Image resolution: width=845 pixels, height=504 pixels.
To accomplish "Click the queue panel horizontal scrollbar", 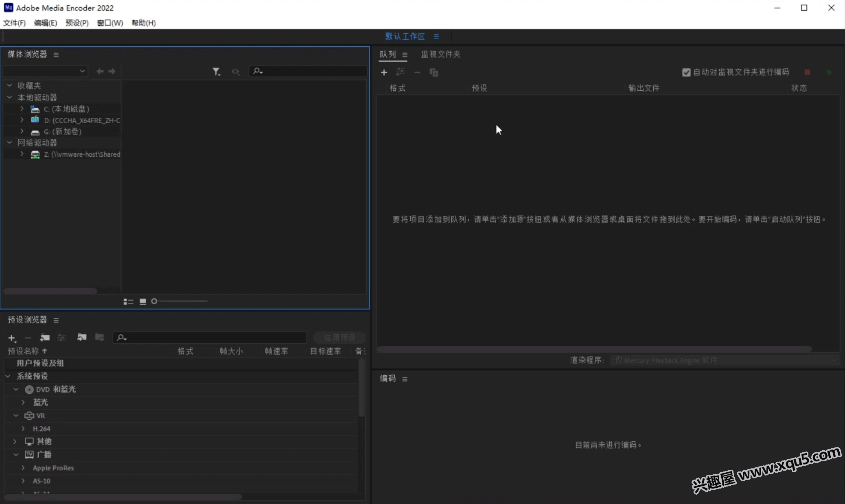I will pos(595,349).
